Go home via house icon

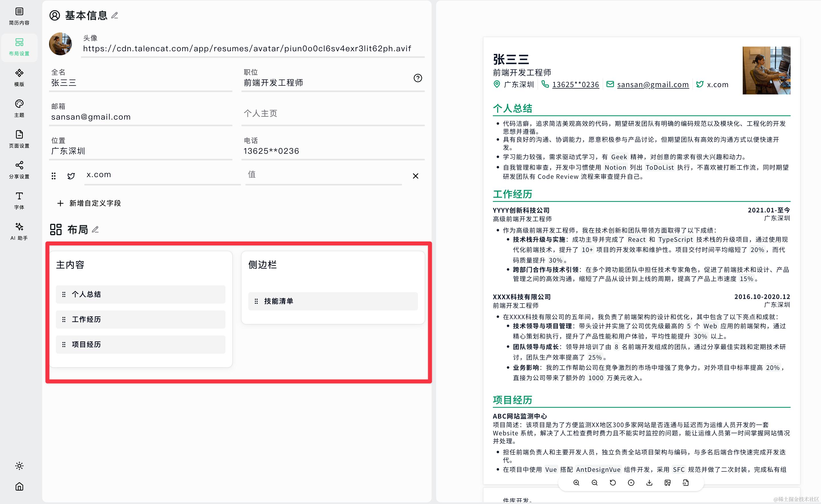click(x=19, y=486)
